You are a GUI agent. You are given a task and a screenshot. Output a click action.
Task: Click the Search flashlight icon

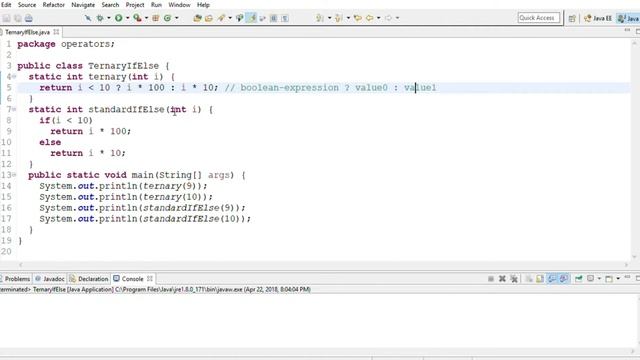pyautogui.click(x=221, y=18)
